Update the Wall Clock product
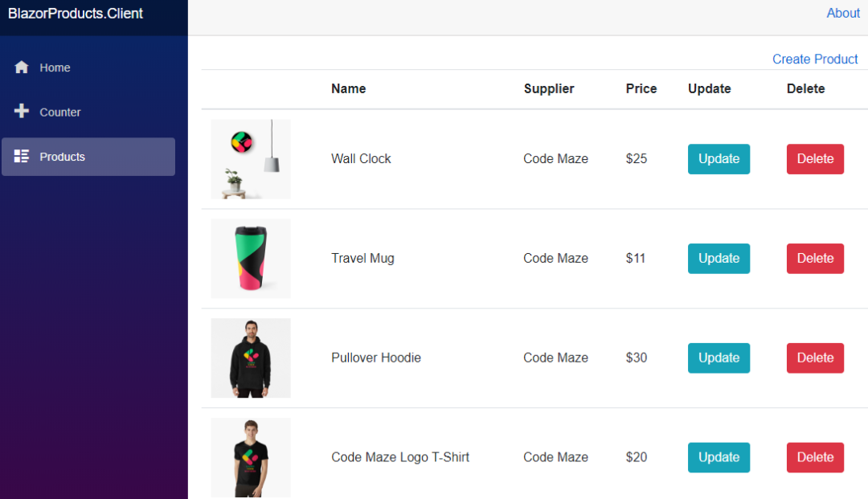 718,158
